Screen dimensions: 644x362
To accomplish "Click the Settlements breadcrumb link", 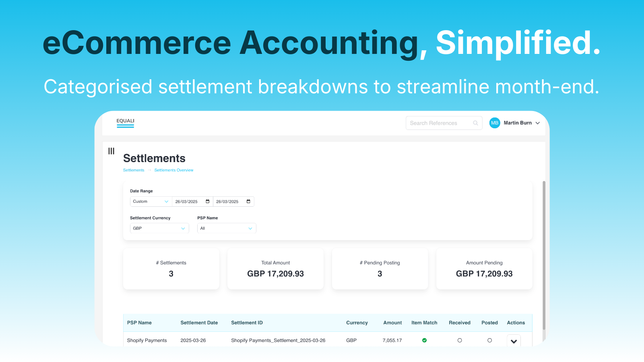I will coord(134,170).
